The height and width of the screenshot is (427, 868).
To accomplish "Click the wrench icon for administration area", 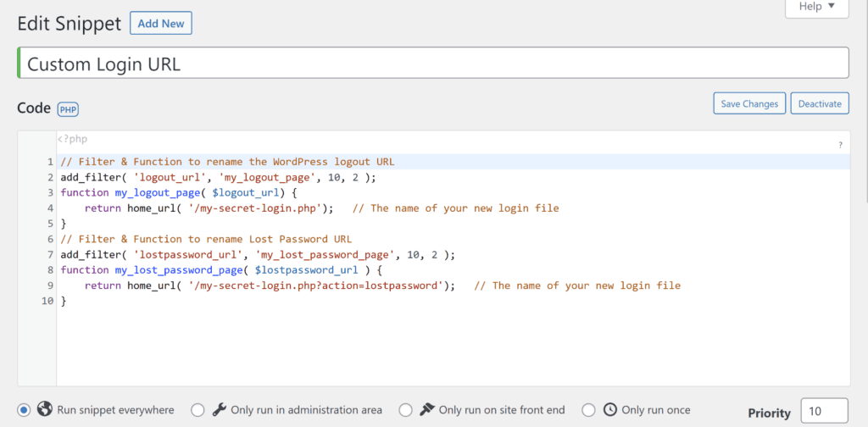I will coord(220,409).
